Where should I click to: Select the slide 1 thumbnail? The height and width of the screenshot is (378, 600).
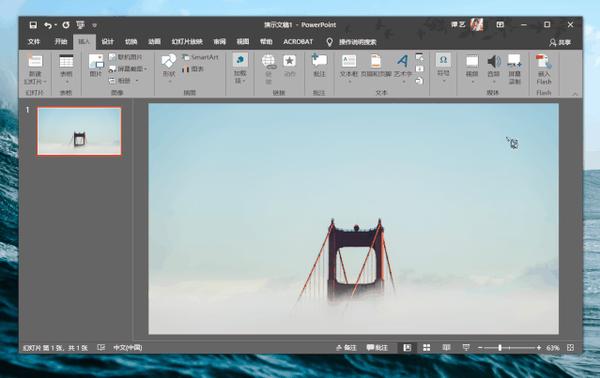tap(79, 131)
